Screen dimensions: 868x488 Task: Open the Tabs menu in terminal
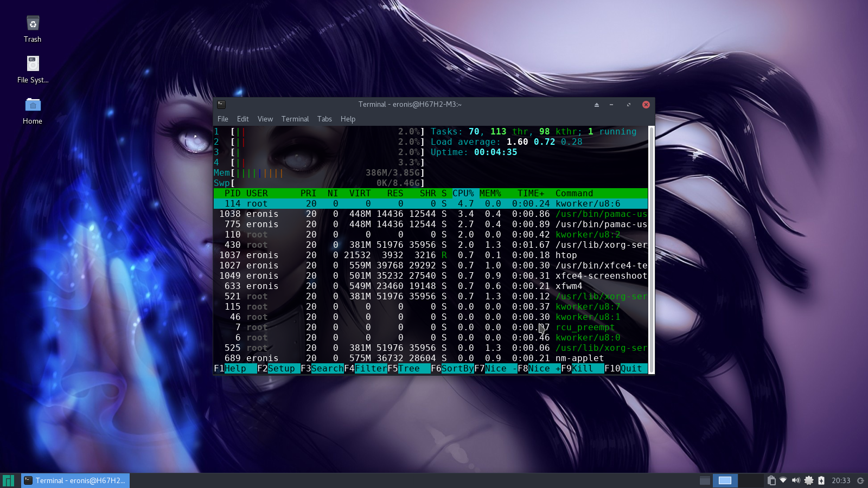pos(324,119)
